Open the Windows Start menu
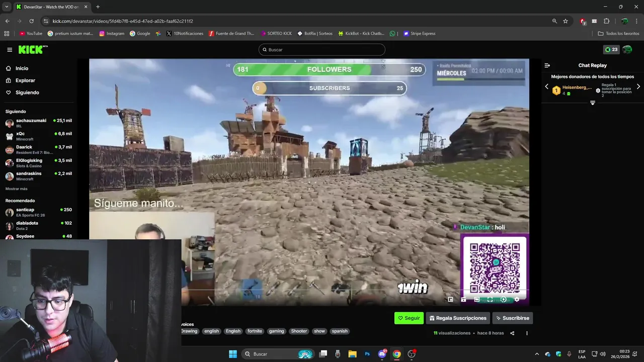This screenshot has height=362, width=644. point(233,354)
